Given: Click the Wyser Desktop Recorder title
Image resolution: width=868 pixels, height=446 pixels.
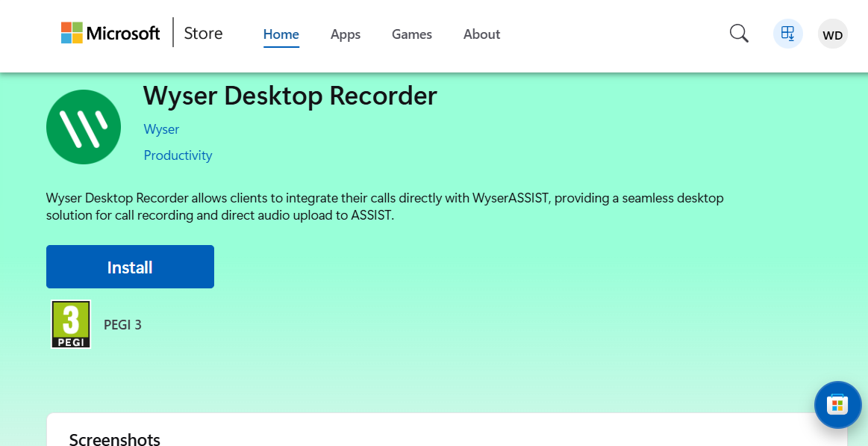Looking at the screenshot, I should 290,96.
